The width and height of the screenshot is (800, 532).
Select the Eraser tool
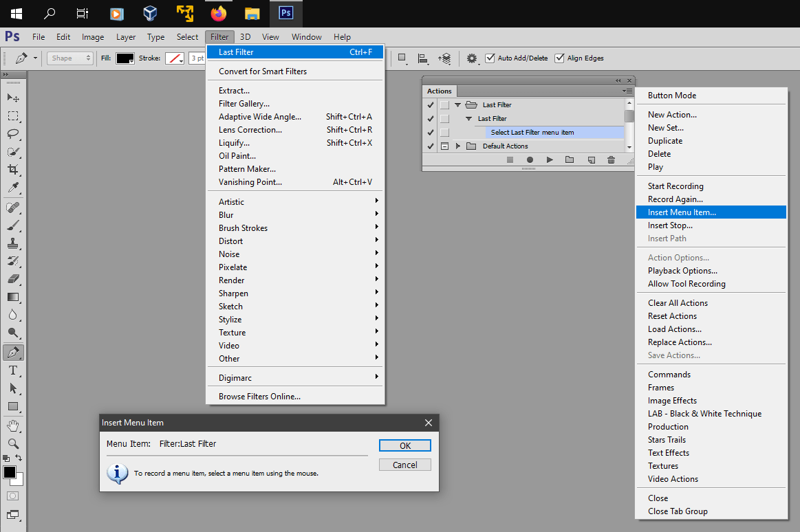click(x=13, y=279)
